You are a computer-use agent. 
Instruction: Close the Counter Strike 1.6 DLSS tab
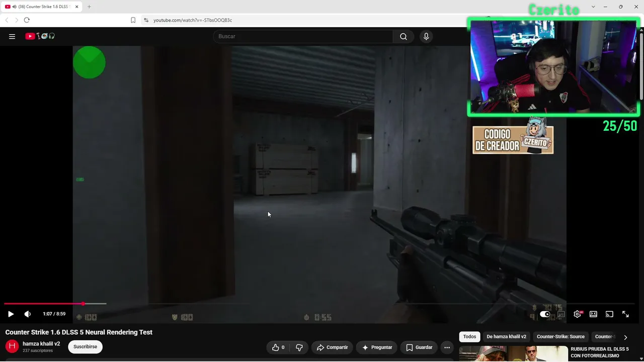(76, 7)
